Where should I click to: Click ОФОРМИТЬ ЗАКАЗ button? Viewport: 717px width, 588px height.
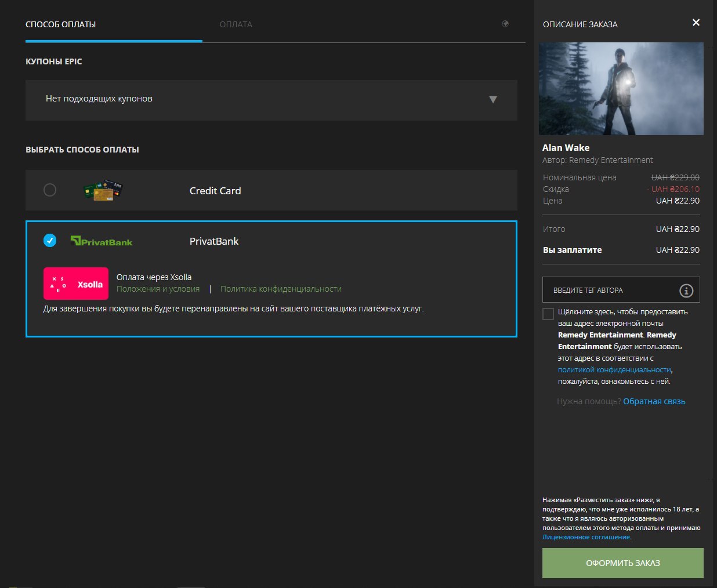tap(623, 563)
